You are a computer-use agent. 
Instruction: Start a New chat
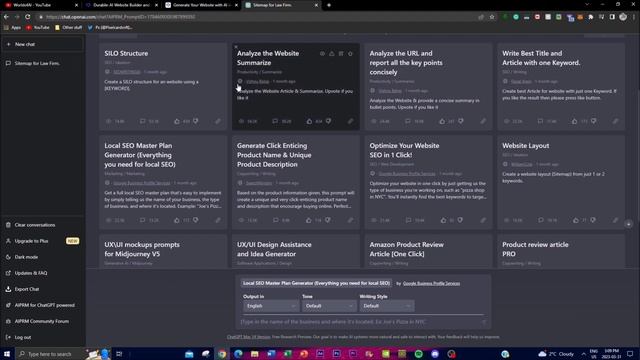pyautogui.click(x=42, y=44)
